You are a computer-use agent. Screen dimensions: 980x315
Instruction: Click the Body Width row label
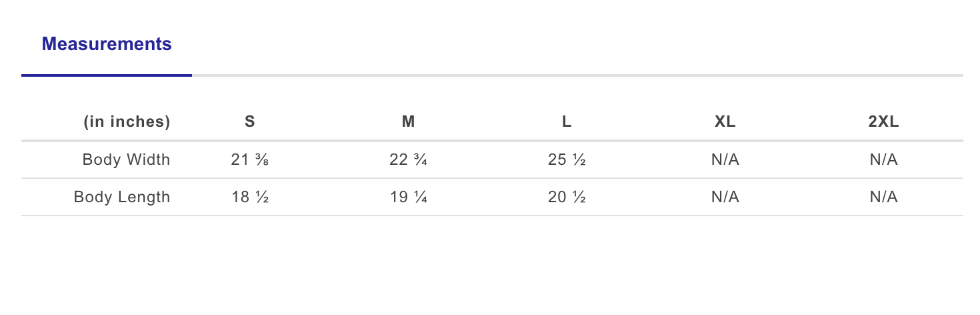(126, 160)
